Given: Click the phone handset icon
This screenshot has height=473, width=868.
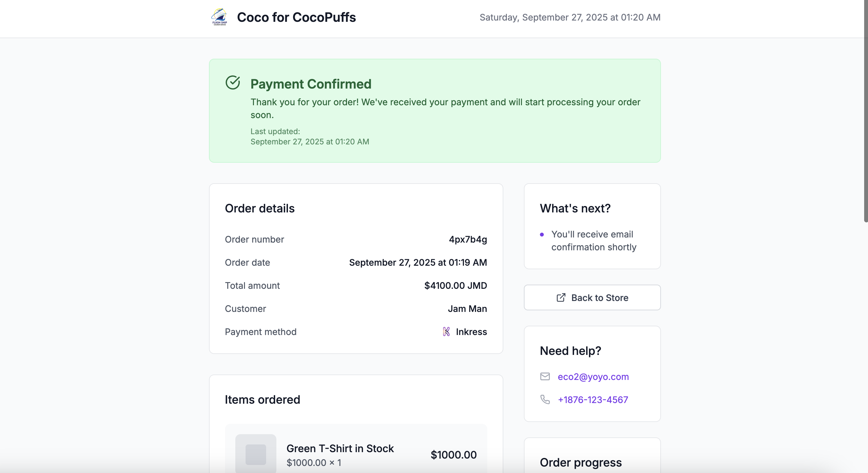Looking at the screenshot, I should [x=545, y=400].
